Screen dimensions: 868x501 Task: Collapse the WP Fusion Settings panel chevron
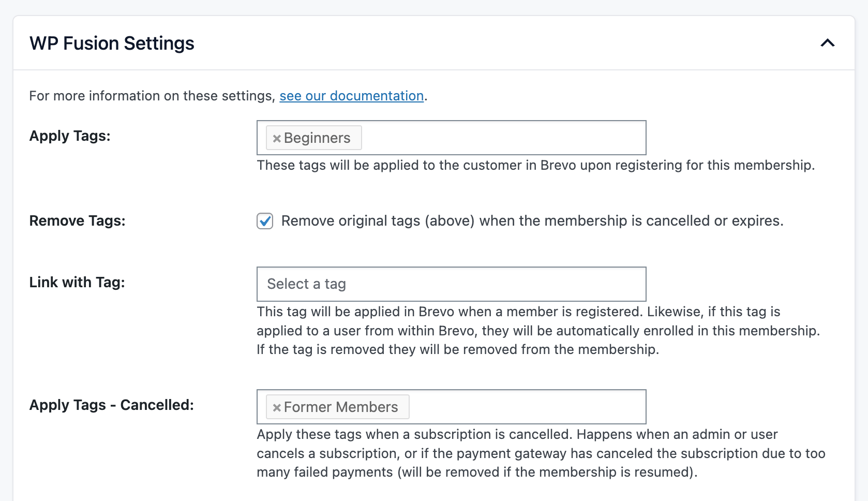pos(827,43)
